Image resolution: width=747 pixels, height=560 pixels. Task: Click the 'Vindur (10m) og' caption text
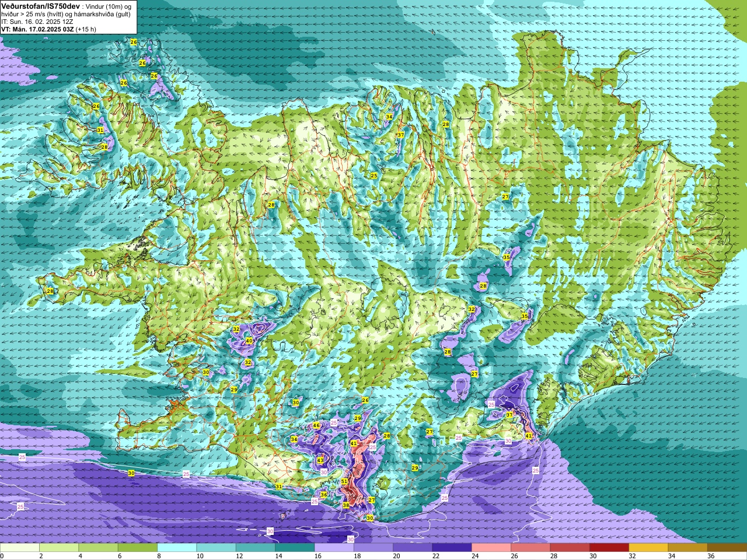pos(109,6)
